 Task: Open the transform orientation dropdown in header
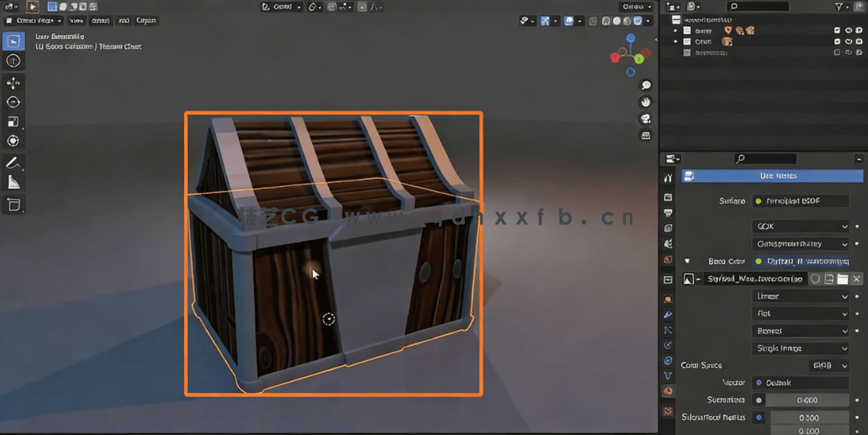coord(282,7)
